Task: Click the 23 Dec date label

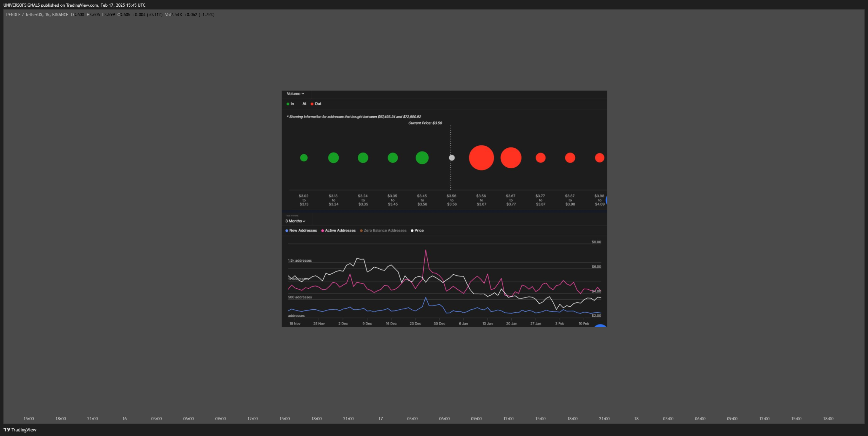Action: click(415, 324)
